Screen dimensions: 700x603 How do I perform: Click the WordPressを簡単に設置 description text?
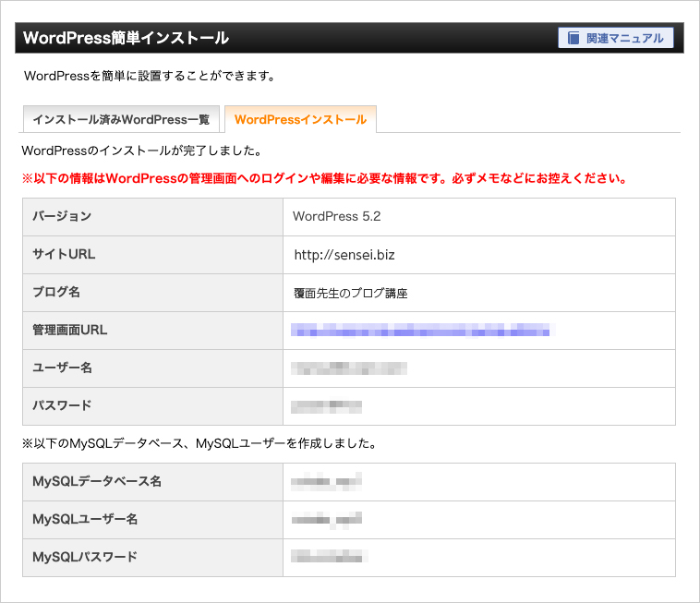pyautogui.click(x=150, y=76)
